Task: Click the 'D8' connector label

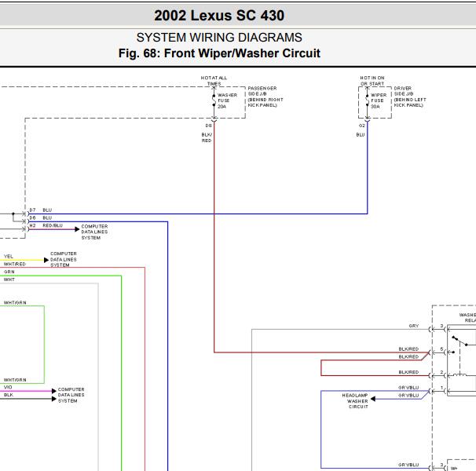Action: [x=209, y=126]
